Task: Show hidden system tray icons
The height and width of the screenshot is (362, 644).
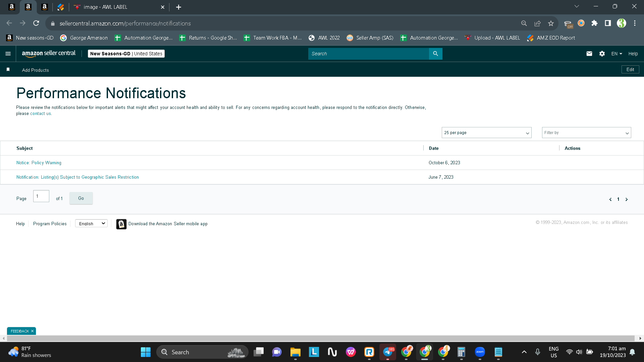Action: pyautogui.click(x=524, y=352)
